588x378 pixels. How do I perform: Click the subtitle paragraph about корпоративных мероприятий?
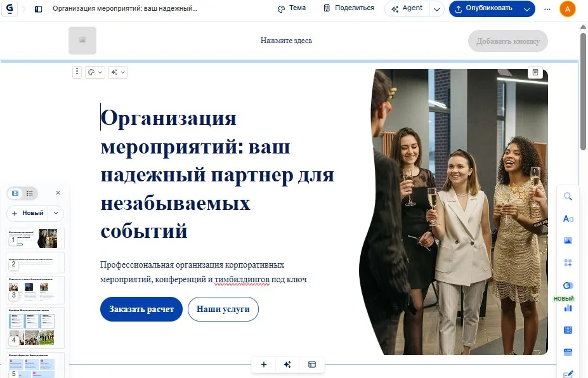pos(204,272)
